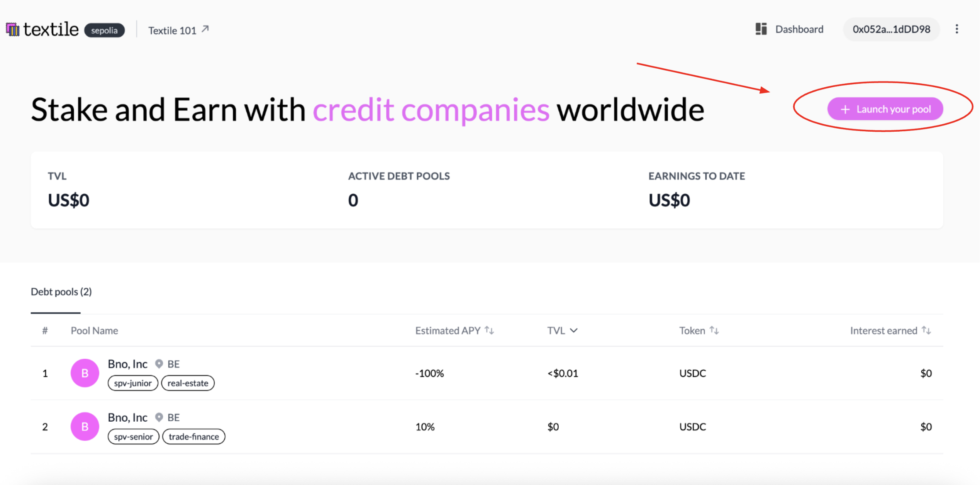Open the Dashboard grid icon
Image resolution: width=980 pixels, height=485 pixels.
pyautogui.click(x=761, y=29)
